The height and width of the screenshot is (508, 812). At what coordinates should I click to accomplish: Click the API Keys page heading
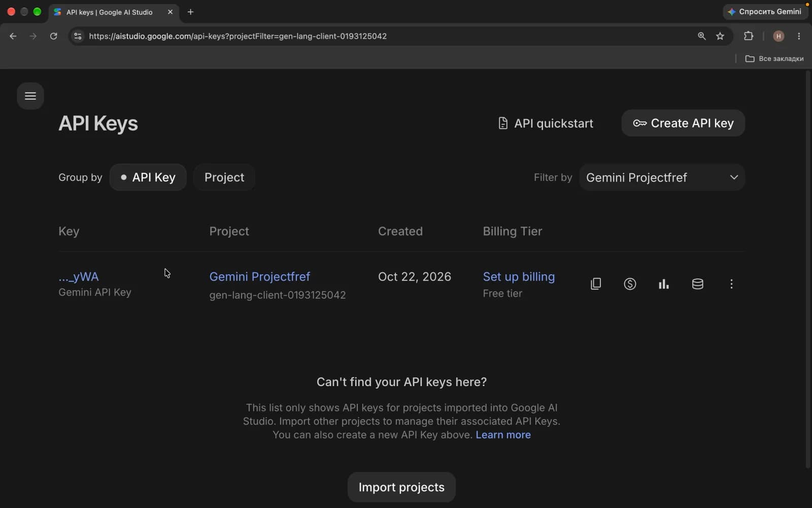(x=98, y=123)
